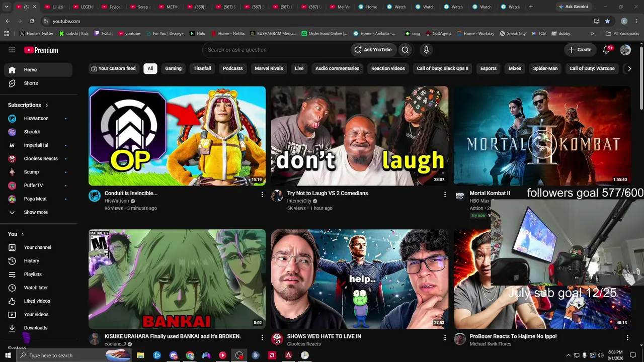Open HisWattson avatar under Conduit video
The image size is (644, 362).
[95, 196]
